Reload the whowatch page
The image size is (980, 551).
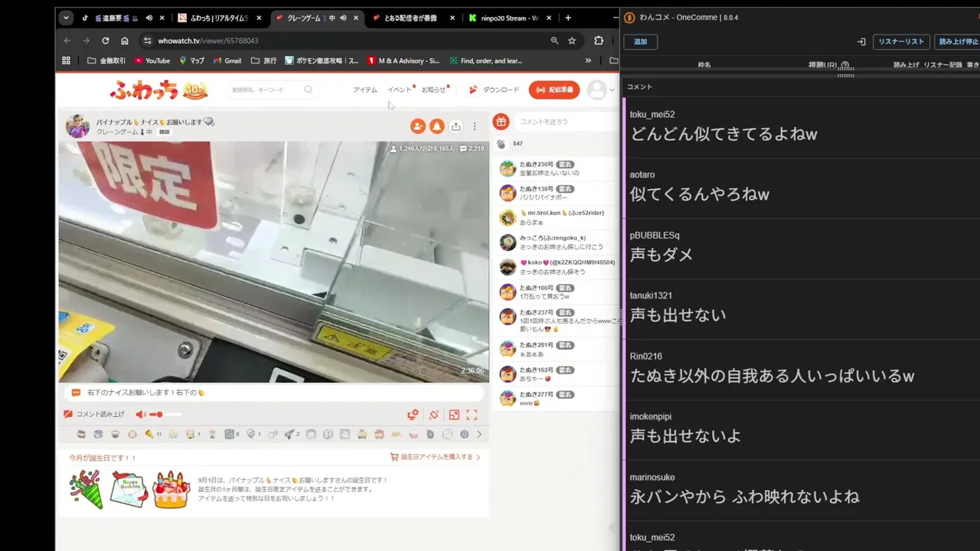(105, 41)
